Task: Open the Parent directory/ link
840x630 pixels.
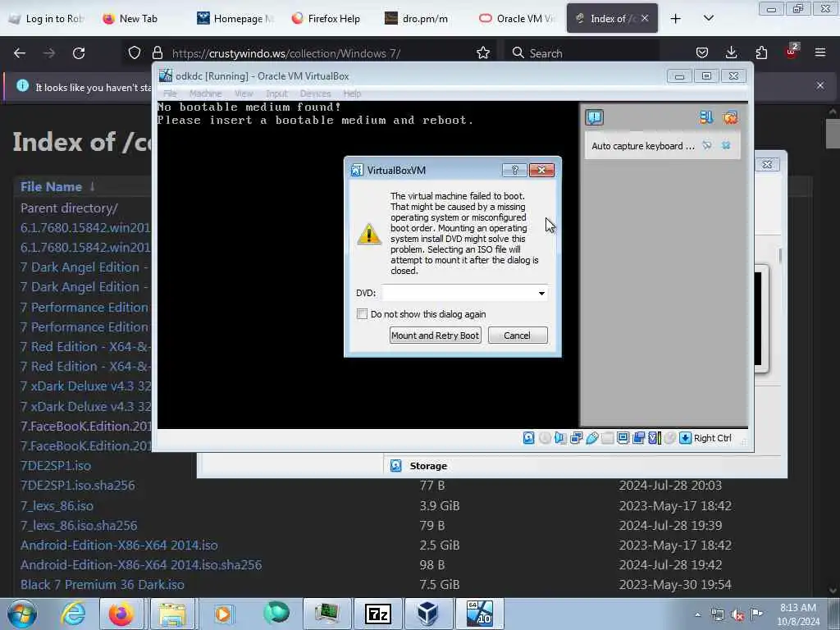Action: pyautogui.click(x=69, y=208)
